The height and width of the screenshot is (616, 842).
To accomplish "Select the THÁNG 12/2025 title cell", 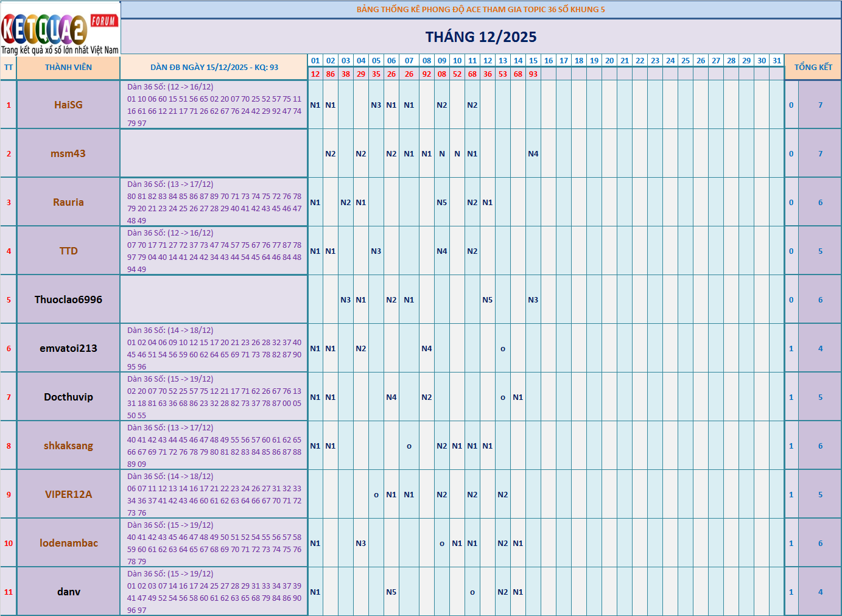I will [480, 37].
